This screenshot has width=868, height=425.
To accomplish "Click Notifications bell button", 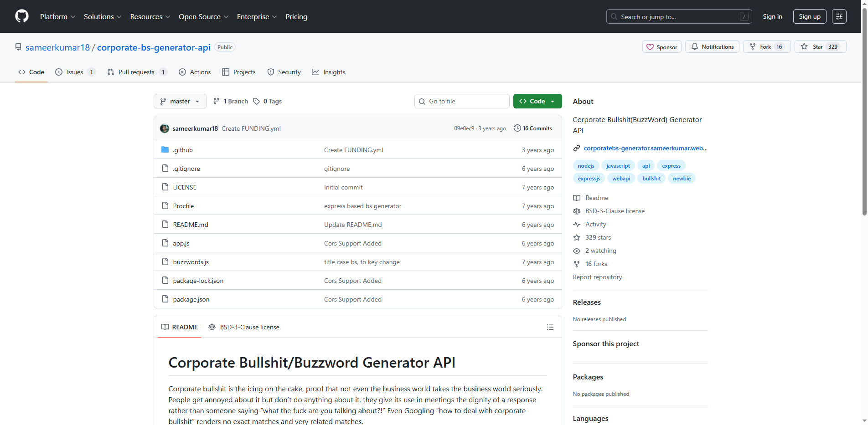I will [x=713, y=47].
